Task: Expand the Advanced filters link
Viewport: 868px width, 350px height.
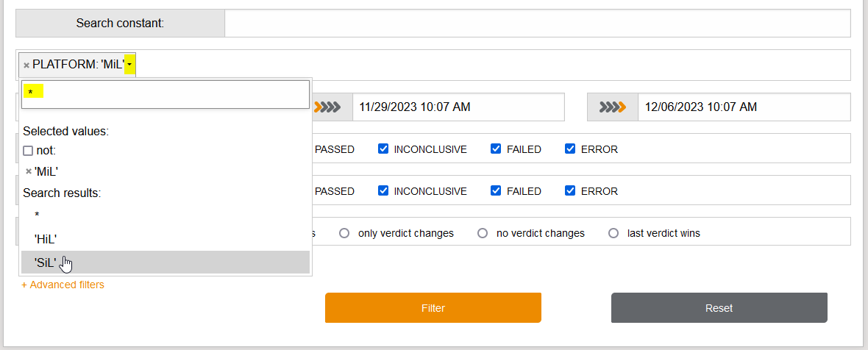Action: point(63,285)
